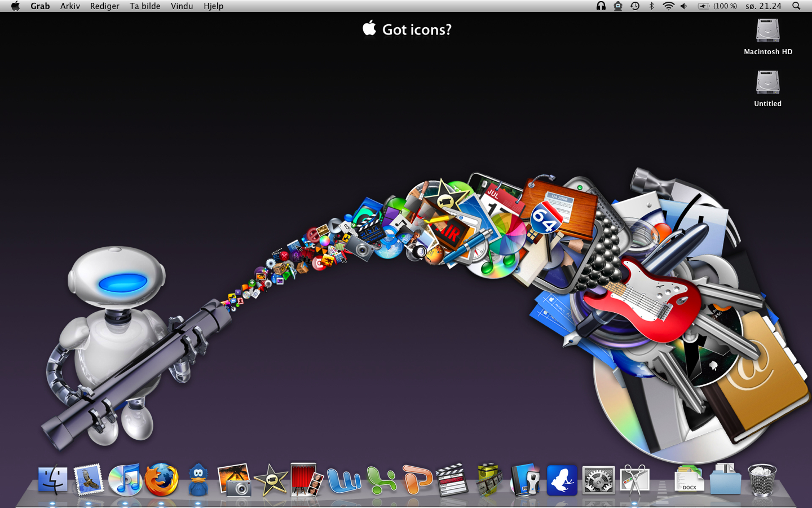
Task: Open the Wi-Fi AirPort menu
Action: click(x=668, y=6)
